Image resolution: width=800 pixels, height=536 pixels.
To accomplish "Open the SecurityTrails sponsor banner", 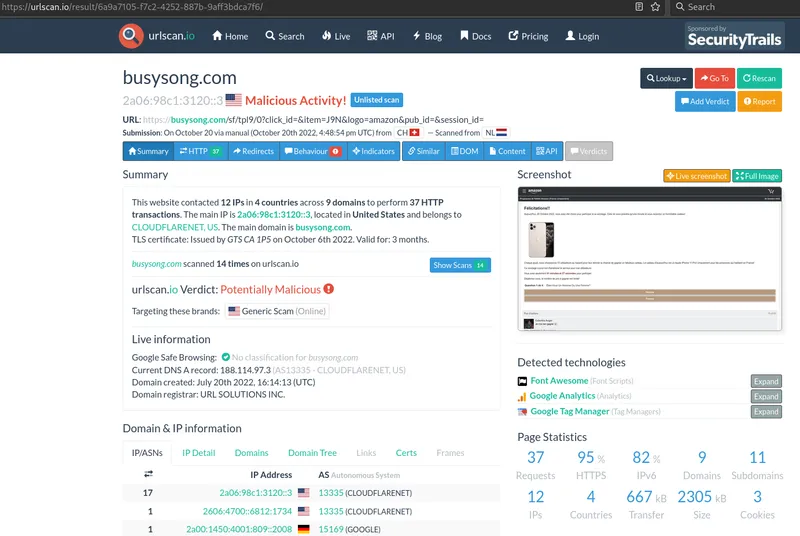I will [x=734, y=36].
